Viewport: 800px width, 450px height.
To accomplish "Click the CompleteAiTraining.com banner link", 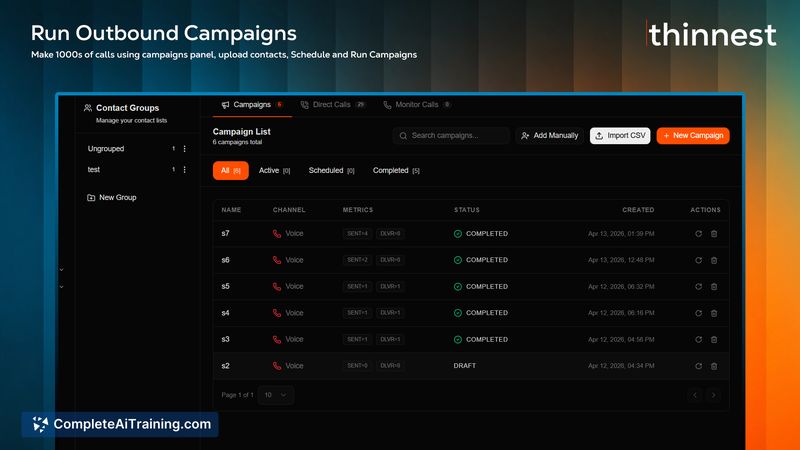I will pyautogui.click(x=120, y=424).
